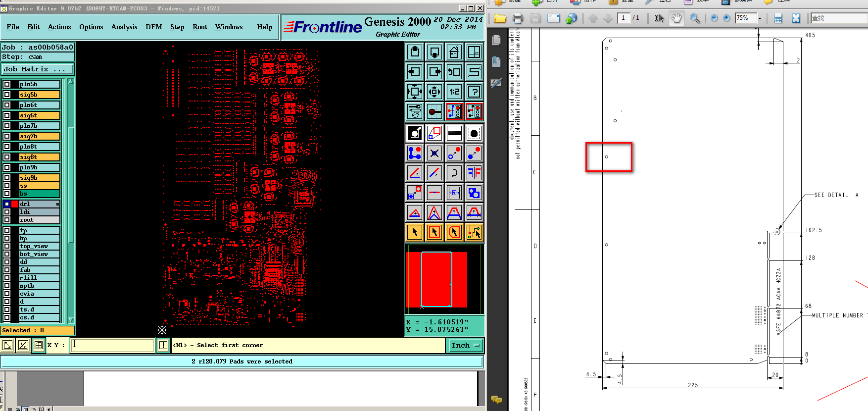
Task: Open the bookmarks panel icon in PDF sidebar
Action: [x=496, y=61]
